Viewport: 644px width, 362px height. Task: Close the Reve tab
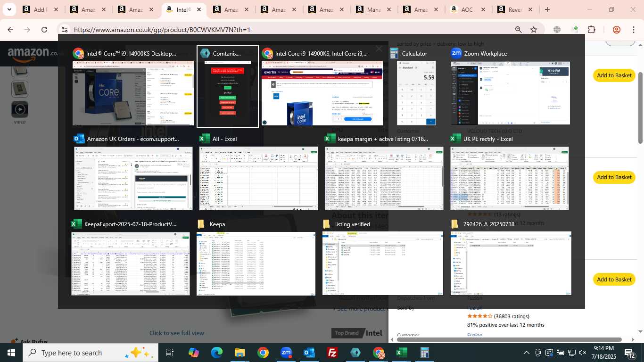click(530, 9)
